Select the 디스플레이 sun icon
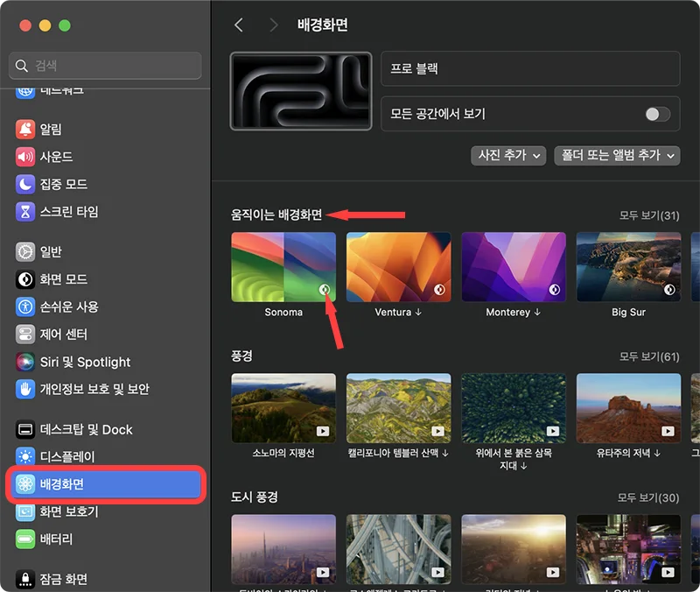This screenshot has width=700, height=592. [x=25, y=457]
